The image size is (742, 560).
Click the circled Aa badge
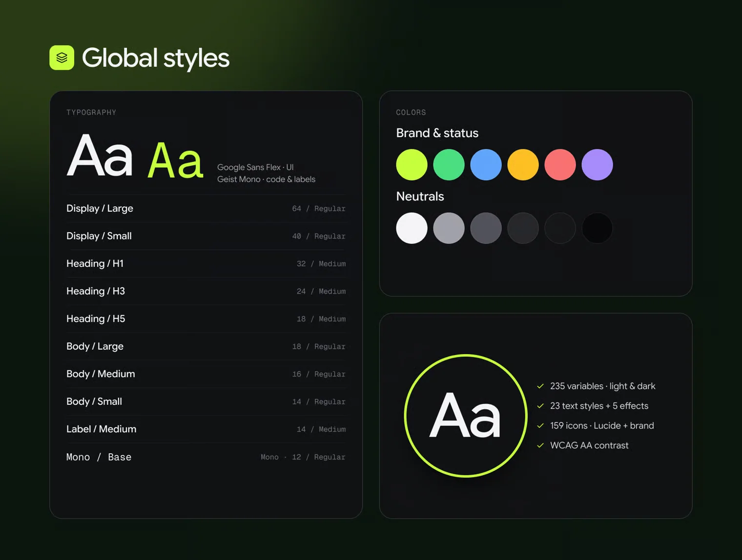point(466,416)
